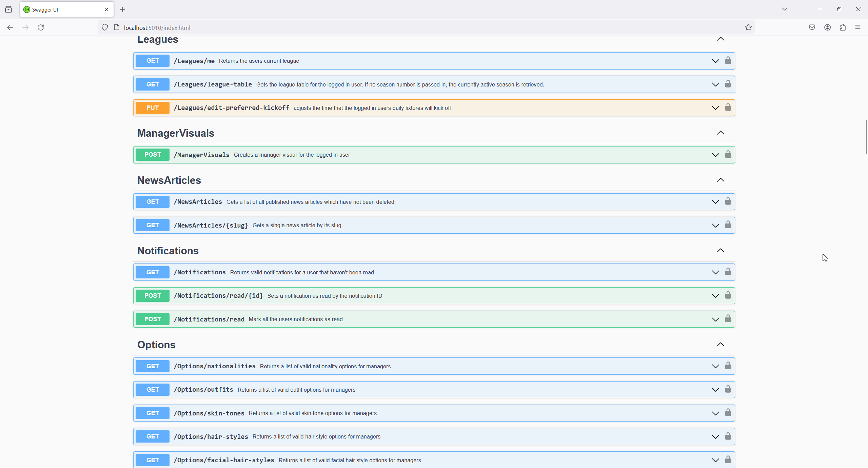Expand GET /Leagues/league-table endpoint arrow
The width and height of the screenshot is (868, 468).
[715, 84]
